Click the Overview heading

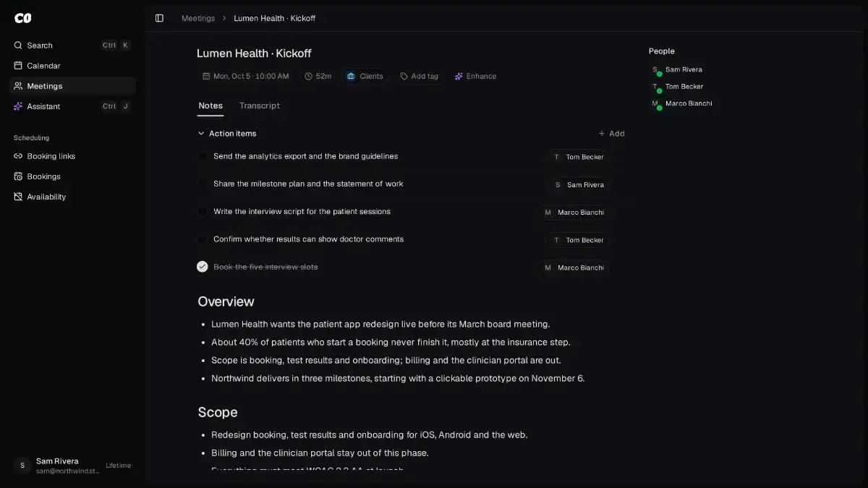pos(226,301)
